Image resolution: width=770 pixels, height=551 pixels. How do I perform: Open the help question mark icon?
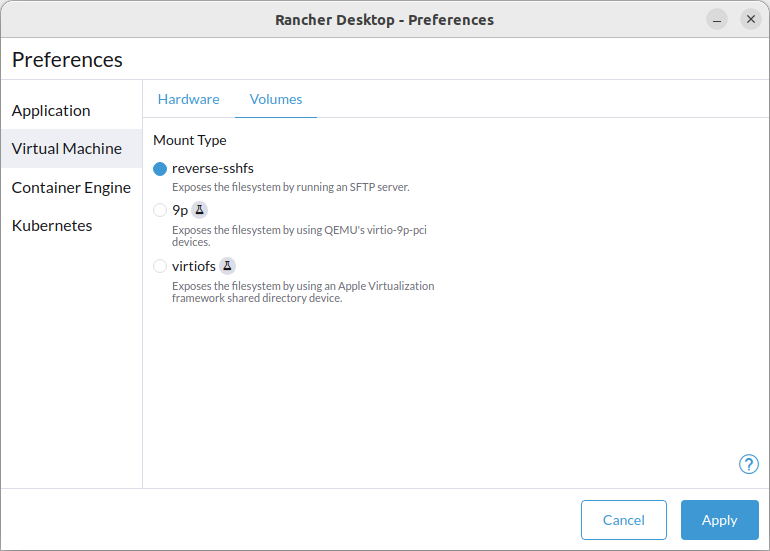pyautogui.click(x=748, y=464)
